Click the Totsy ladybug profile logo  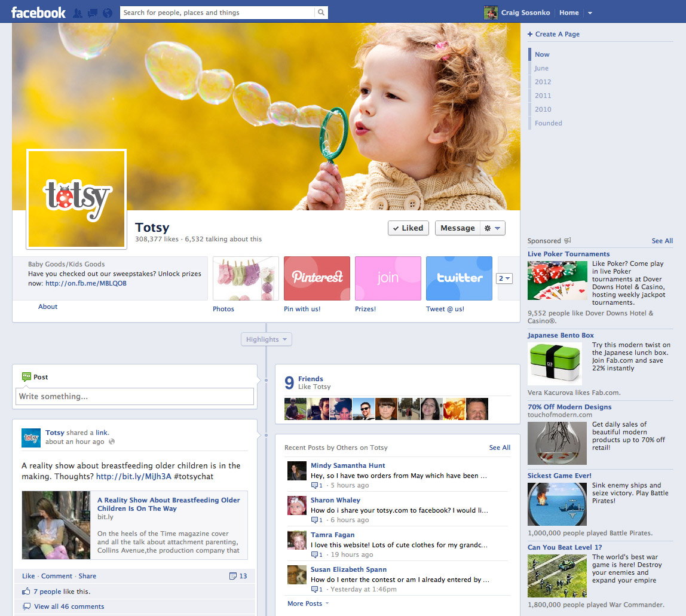(76, 199)
